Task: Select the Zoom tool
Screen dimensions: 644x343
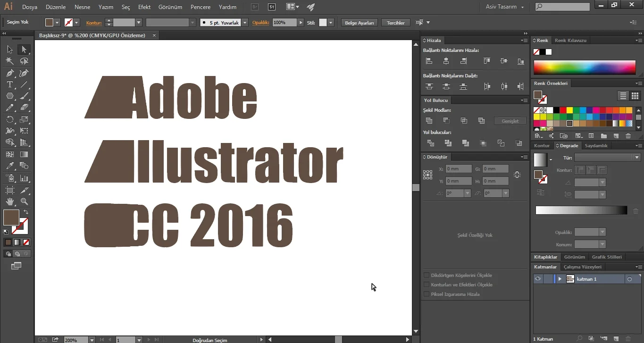Action: click(24, 201)
